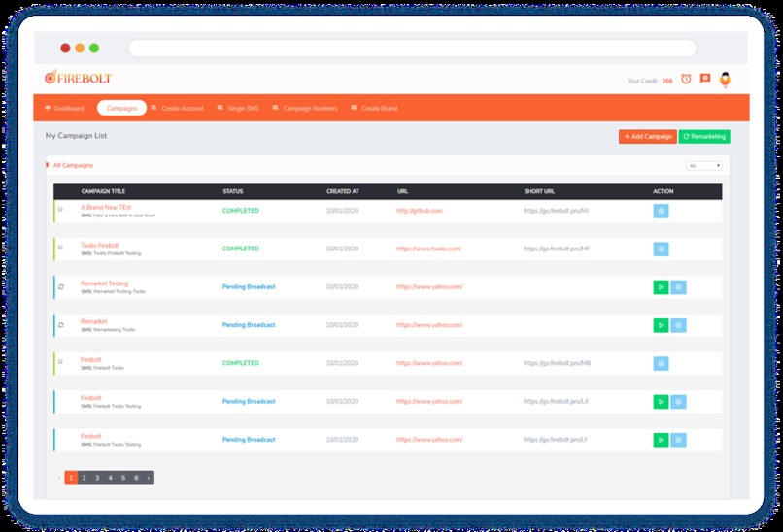Open the Twilio Firebolt campaign title
This screenshot has width=783, height=532.
click(100, 245)
